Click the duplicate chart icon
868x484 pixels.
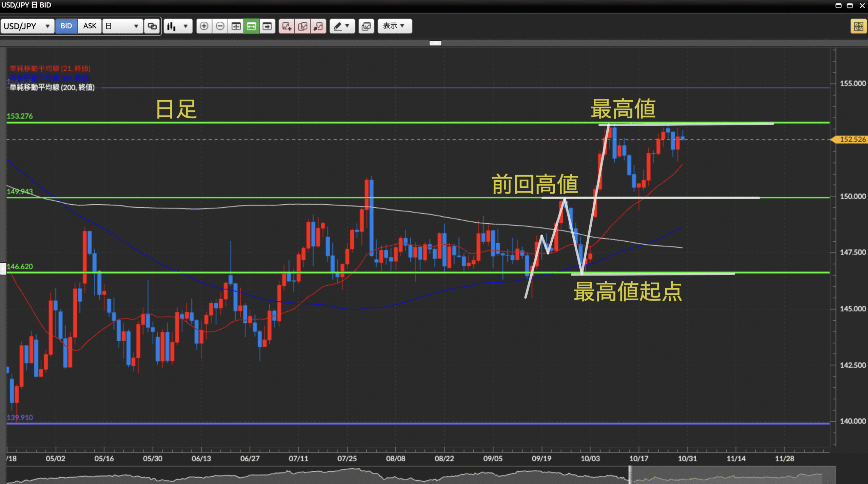click(x=303, y=26)
